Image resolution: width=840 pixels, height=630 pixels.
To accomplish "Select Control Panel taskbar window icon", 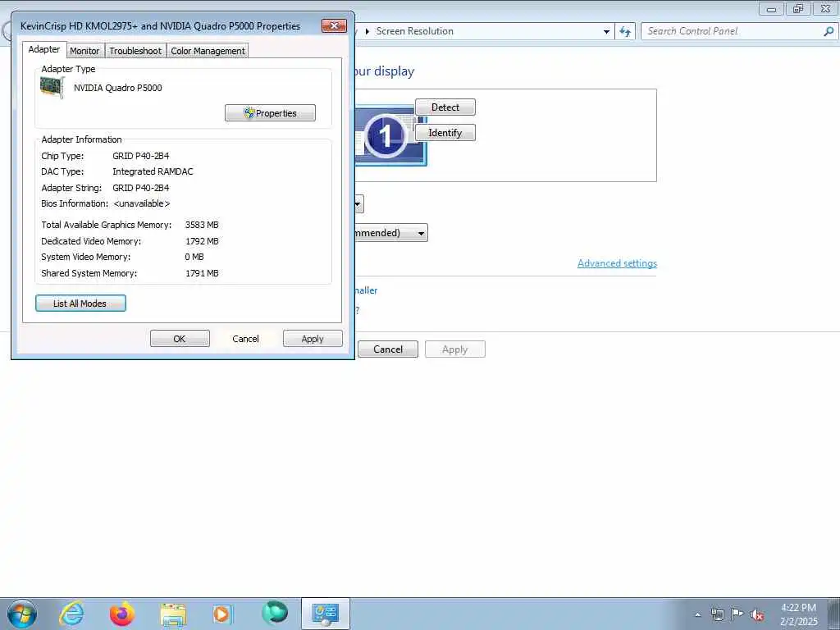I will tap(325, 614).
